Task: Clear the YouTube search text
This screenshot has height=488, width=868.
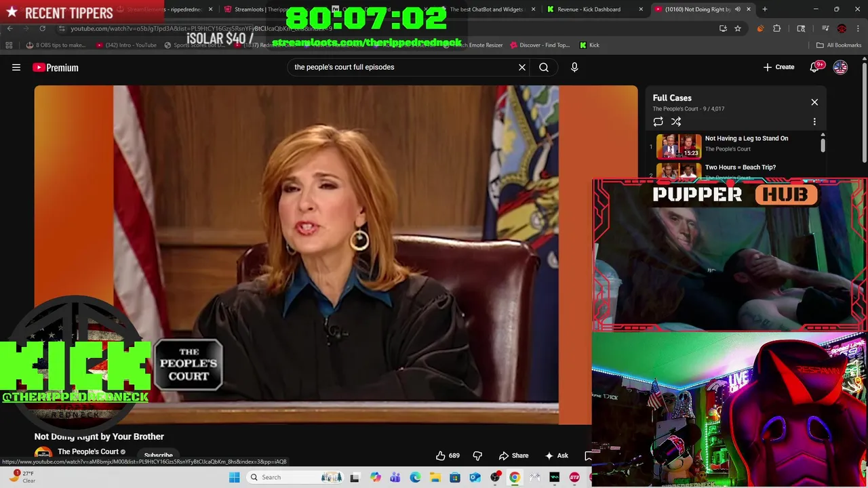Action: point(522,67)
